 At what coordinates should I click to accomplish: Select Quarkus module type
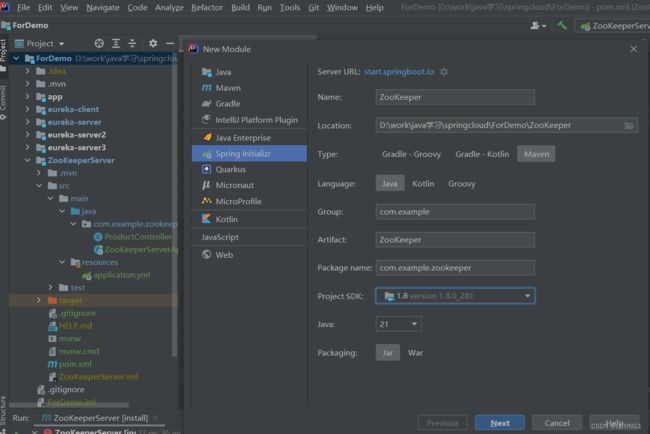tap(249, 169)
